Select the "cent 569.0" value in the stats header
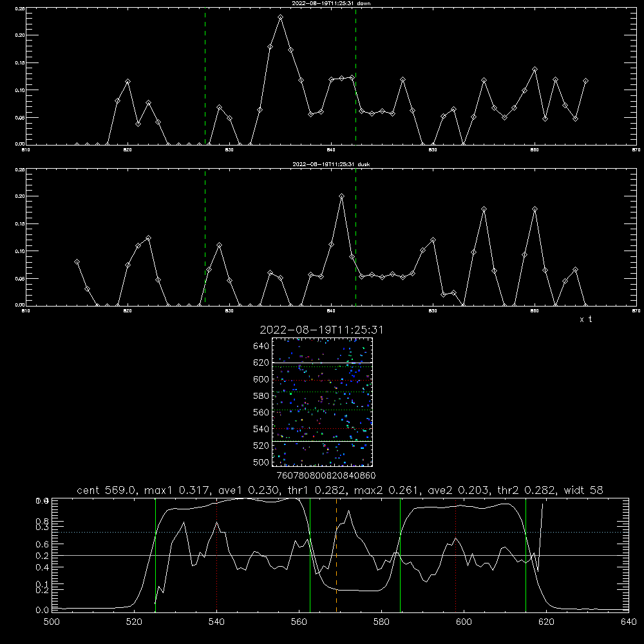Screen dimensions: 644x644 (106, 490)
